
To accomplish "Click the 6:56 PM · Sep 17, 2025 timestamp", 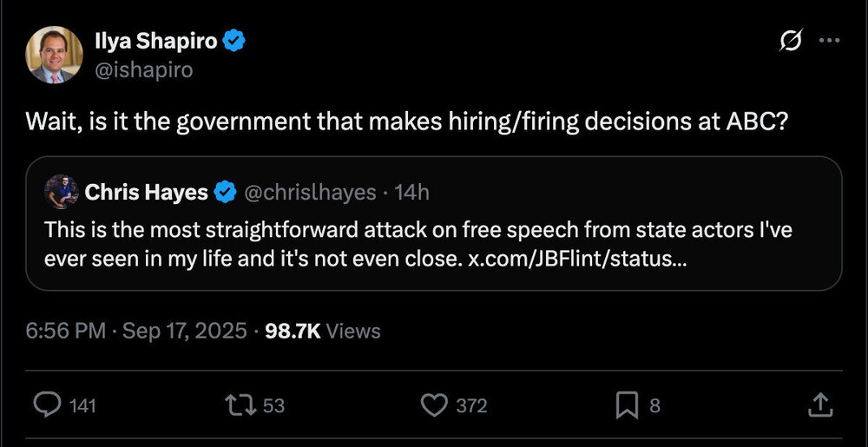I will [x=135, y=331].
